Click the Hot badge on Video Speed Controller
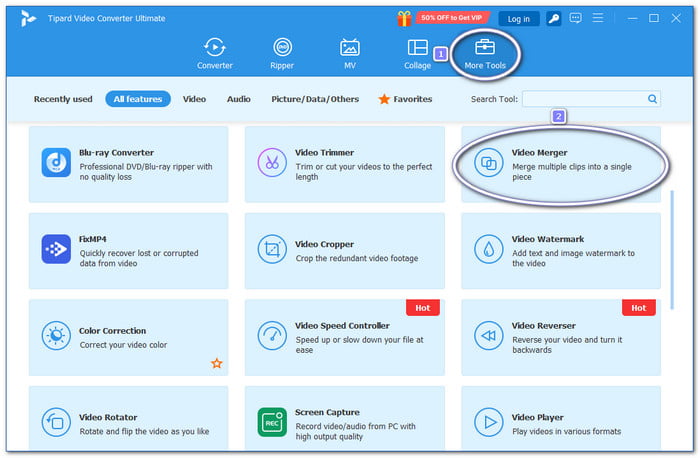The image size is (700, 458). tap(422, 308)
